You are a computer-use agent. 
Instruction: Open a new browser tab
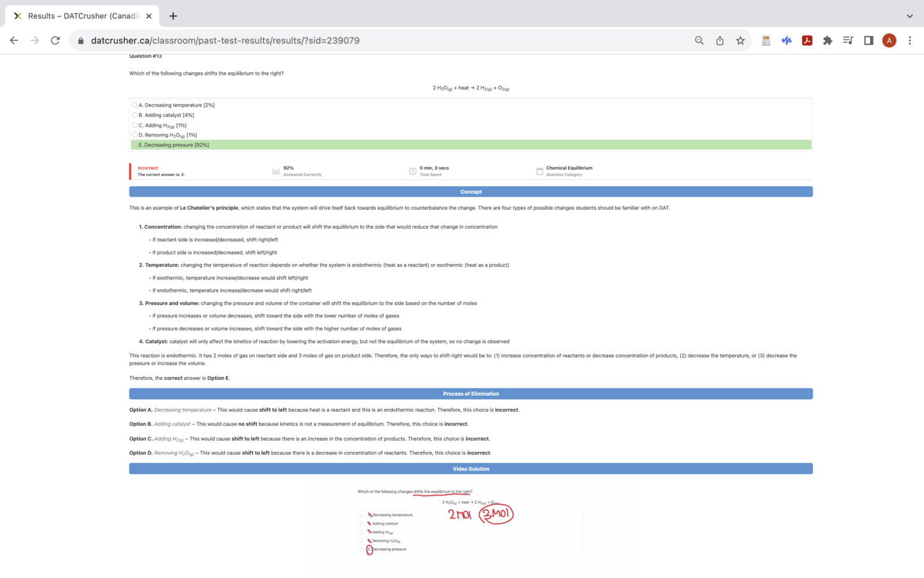pos(173,16)
